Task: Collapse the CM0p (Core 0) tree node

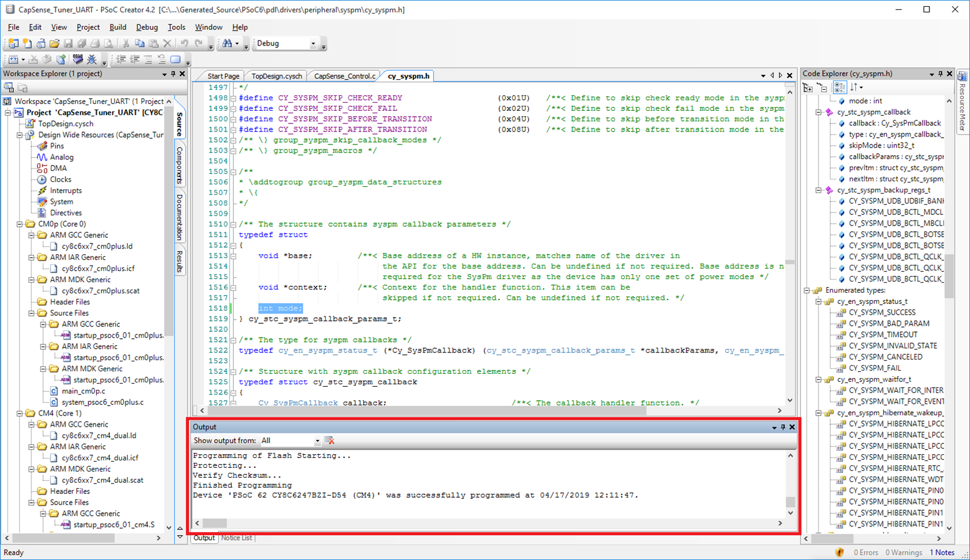Action: 20,224
